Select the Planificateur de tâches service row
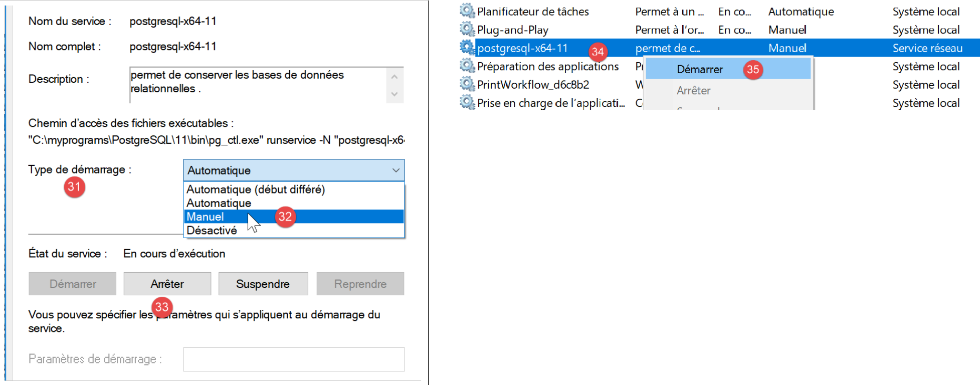 [x=533, y=12]
